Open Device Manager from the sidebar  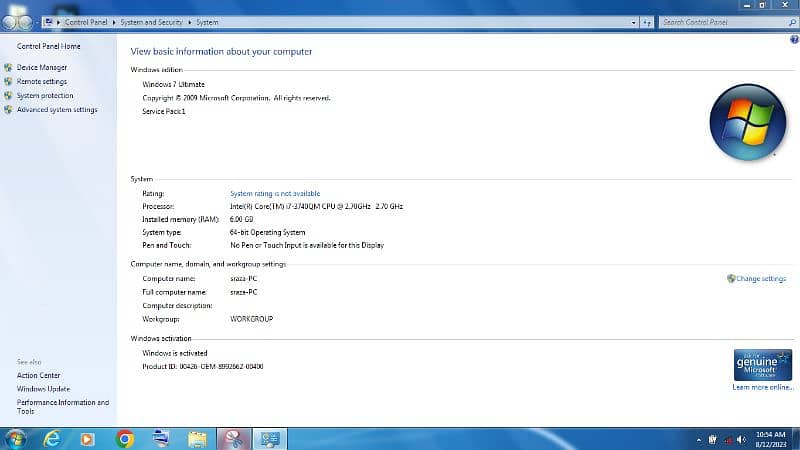tap(42, 67)
